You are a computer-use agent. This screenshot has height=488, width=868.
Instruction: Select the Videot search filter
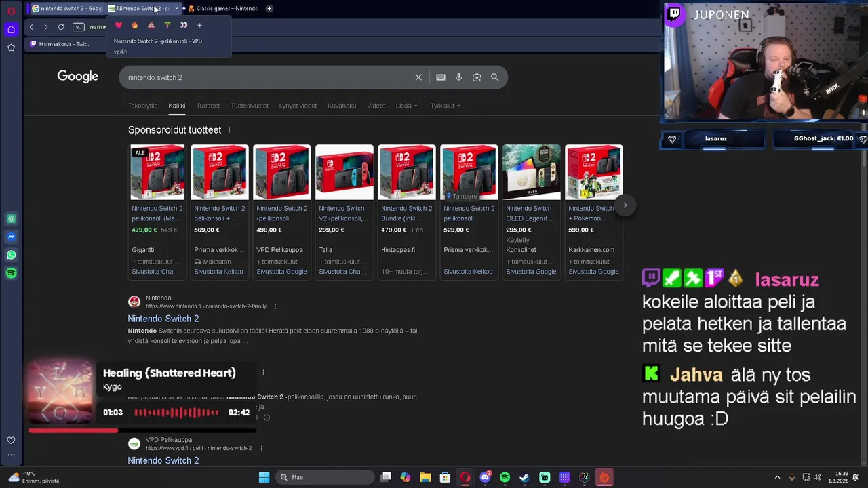(x=376, y=106)
